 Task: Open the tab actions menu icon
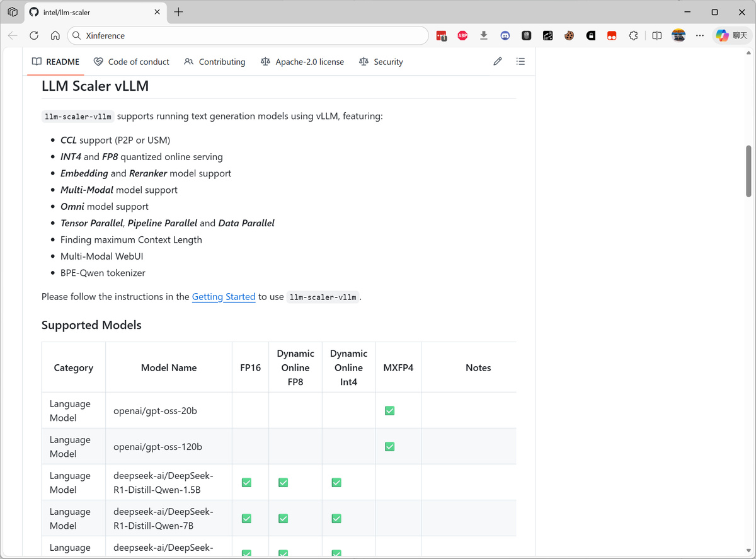tap(13, 12)
